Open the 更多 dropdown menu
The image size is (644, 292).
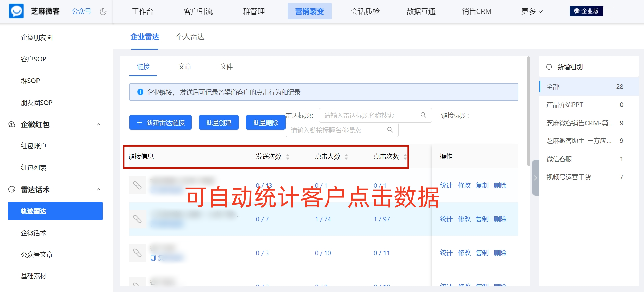pos(532,11)
